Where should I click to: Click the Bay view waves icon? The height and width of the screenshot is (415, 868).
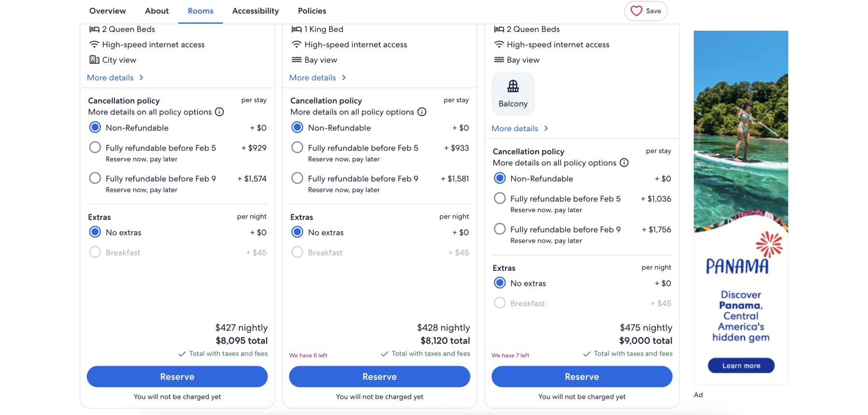point(296,60)
